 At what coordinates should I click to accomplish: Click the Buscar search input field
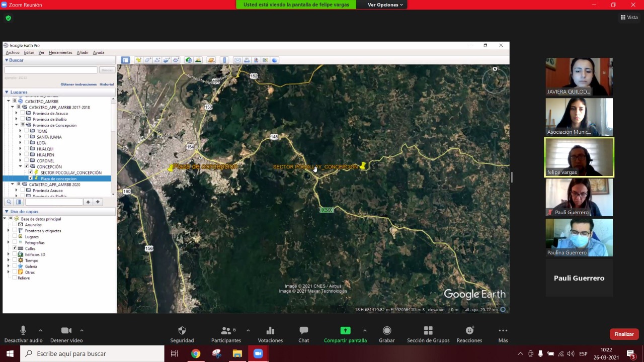[x=51, y=70]
